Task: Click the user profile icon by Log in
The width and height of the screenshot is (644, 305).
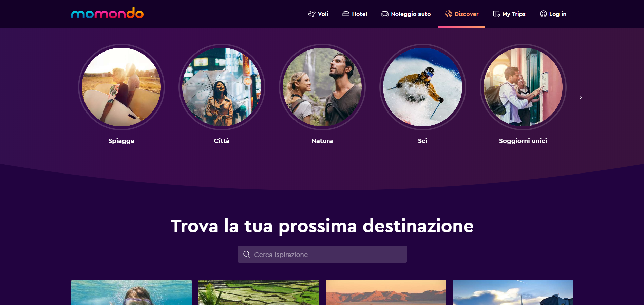Action: (543, 14)
